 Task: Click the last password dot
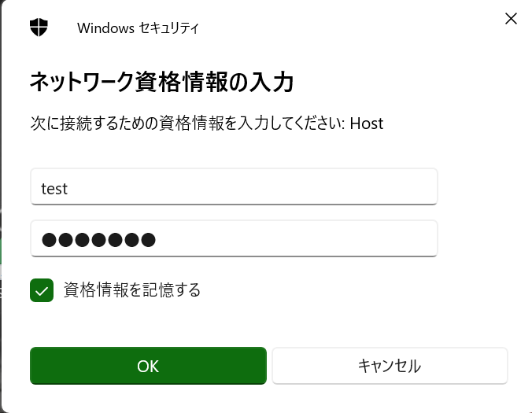147,240
